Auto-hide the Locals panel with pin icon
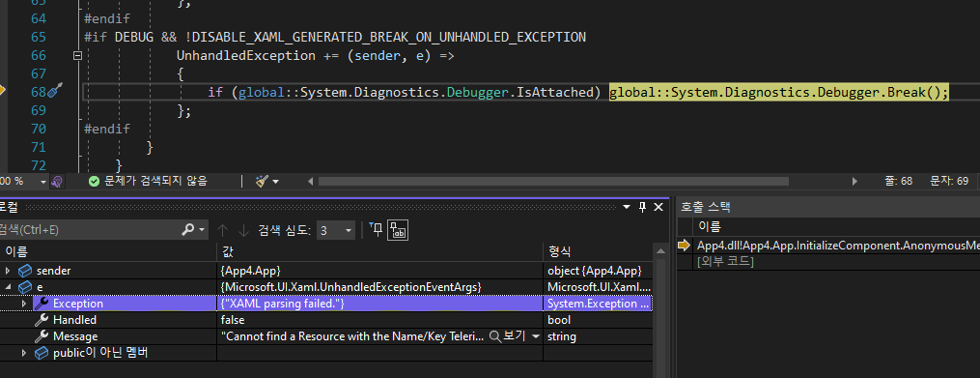Image resolution: width=980 pixels, height=378 pixels. [642, 207]
